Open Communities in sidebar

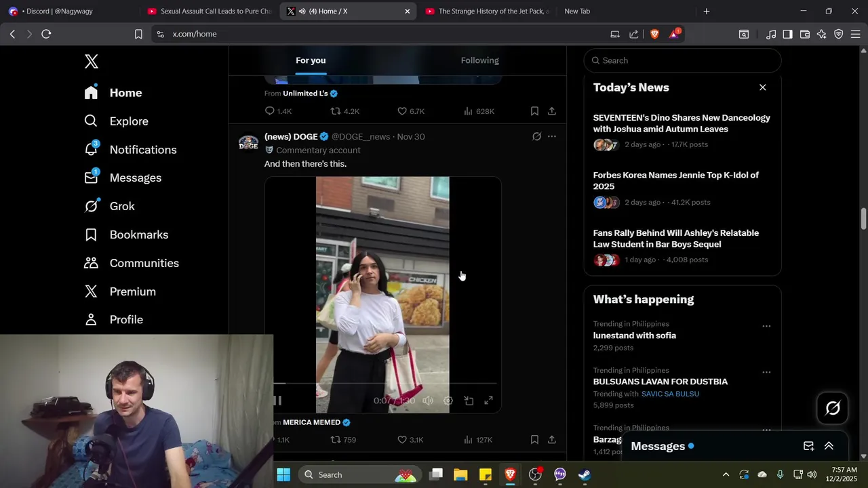coord(132,263)
